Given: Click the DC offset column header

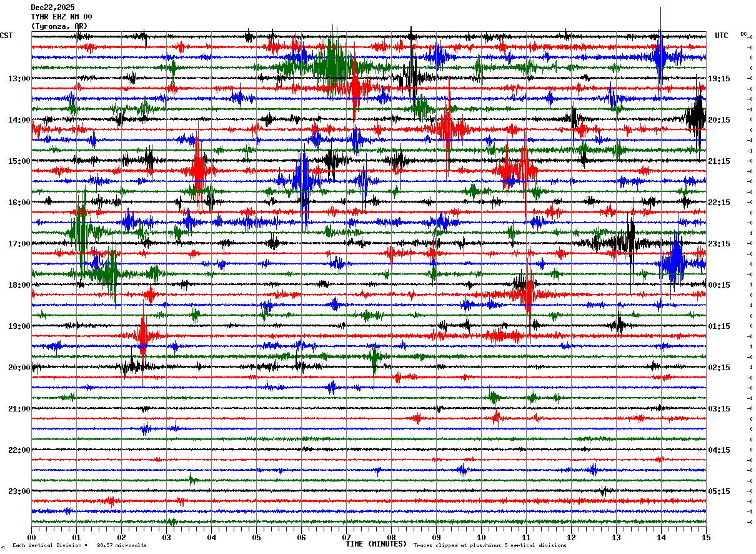Looking at the screenshot, I should (744, 34).
